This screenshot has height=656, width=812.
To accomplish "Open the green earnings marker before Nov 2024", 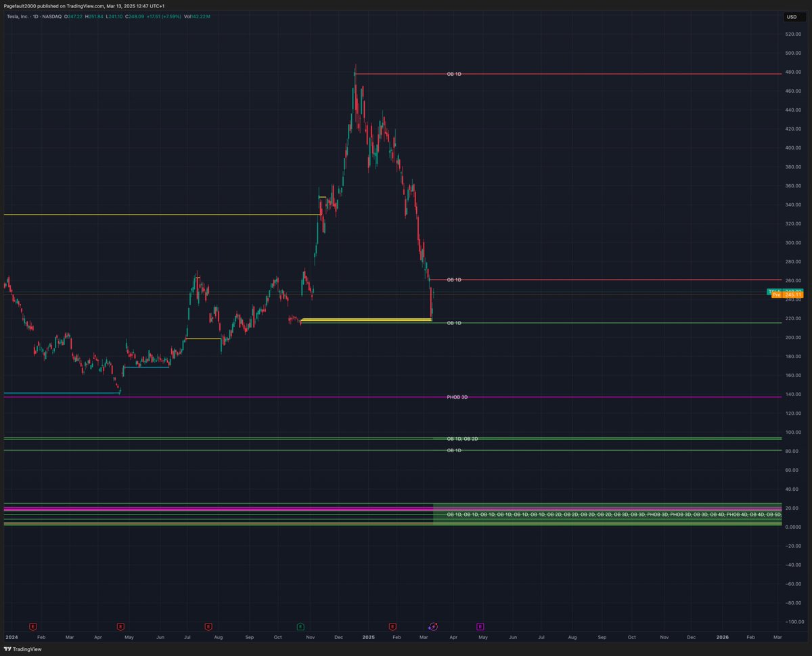I will [x=300, y=626].
